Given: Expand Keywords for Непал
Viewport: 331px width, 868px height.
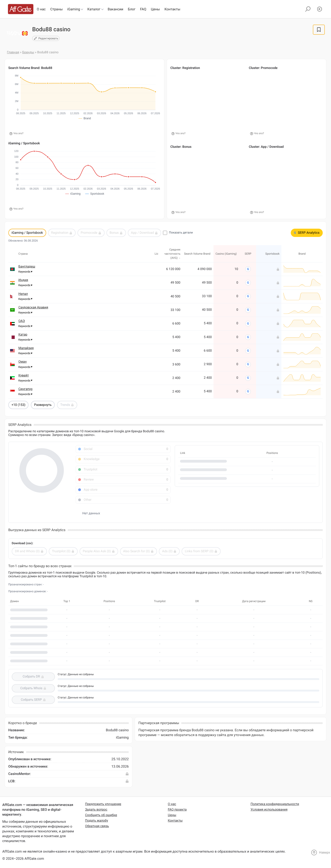Looking at the screenshot, I should (25, 299).
